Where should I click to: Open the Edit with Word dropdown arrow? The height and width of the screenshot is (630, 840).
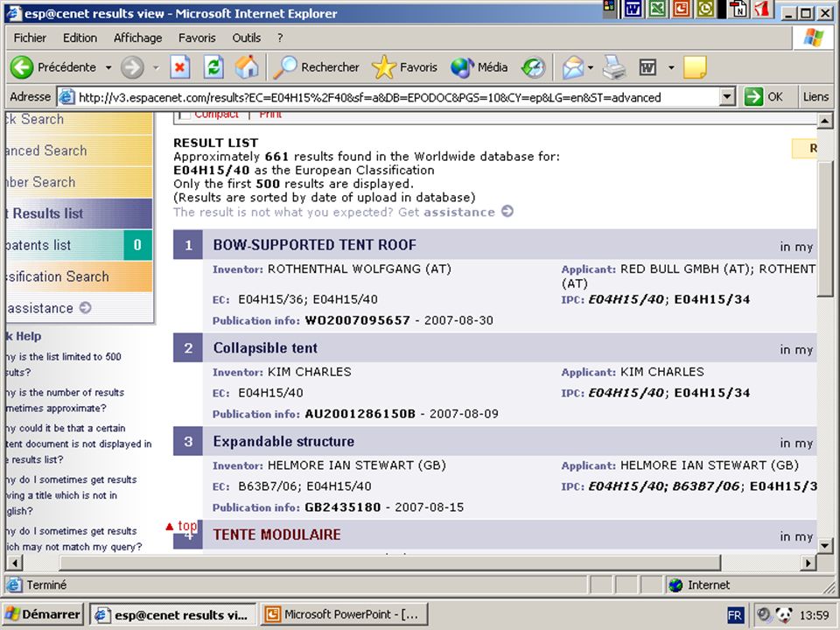click(671, 67)
